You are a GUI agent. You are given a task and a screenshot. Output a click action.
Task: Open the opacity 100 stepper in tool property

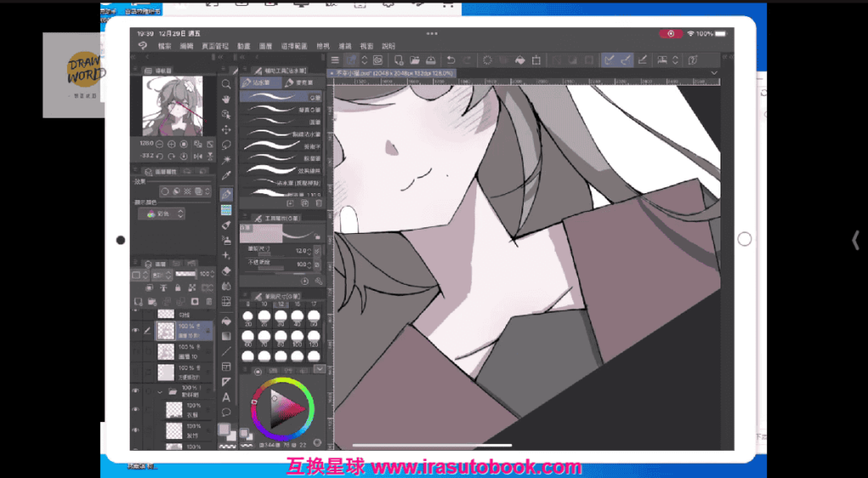(309, 265)
